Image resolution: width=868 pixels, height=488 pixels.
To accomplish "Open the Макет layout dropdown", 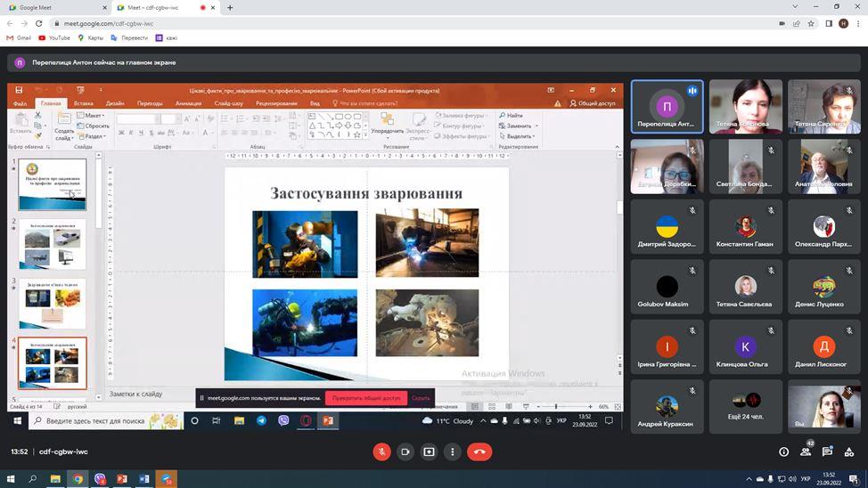I will pos(91,116).
